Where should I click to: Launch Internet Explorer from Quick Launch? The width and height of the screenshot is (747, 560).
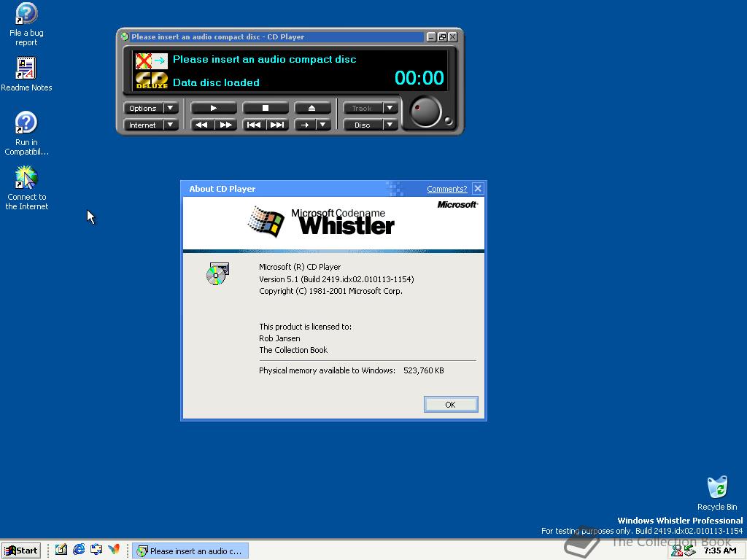[79, 550]
